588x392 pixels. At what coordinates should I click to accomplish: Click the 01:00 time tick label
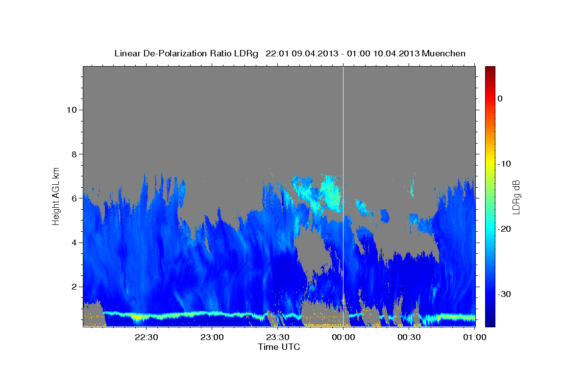(x=474, y=337)
